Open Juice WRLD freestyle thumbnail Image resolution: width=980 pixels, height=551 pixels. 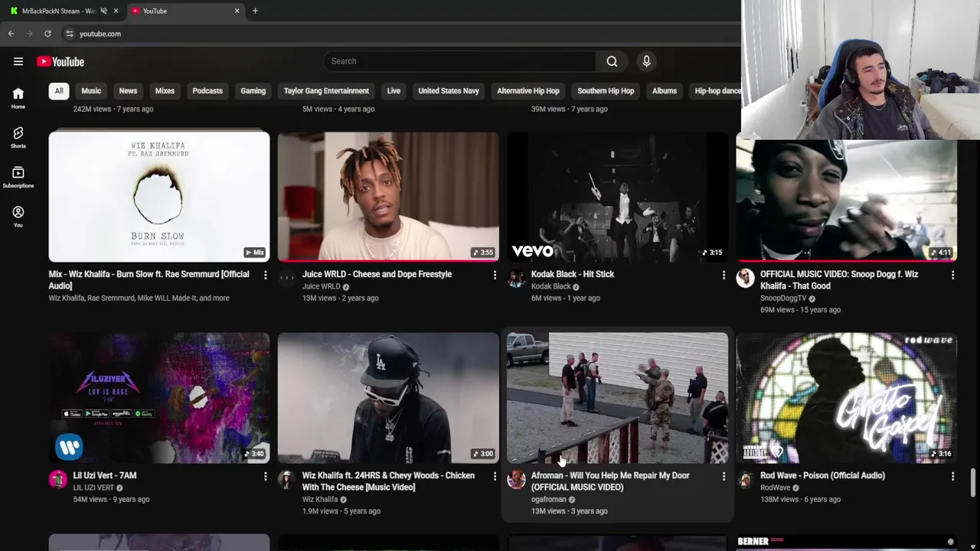pos(388,197)
